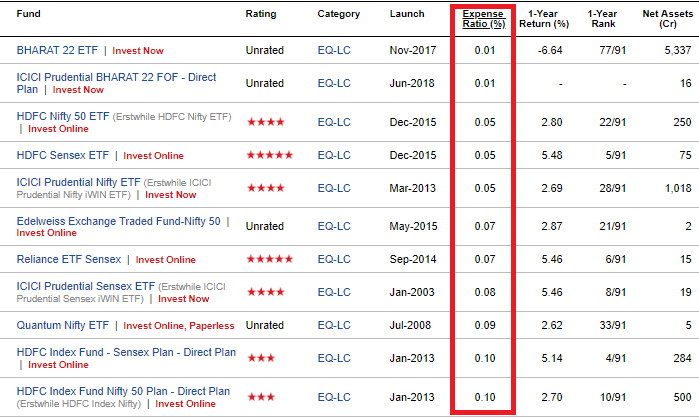Click Invest Online under Edelweiss Exchange Traded Fund
Image resolution: width=699 pixels, height=417 pixels.
(x=46, y=233)
